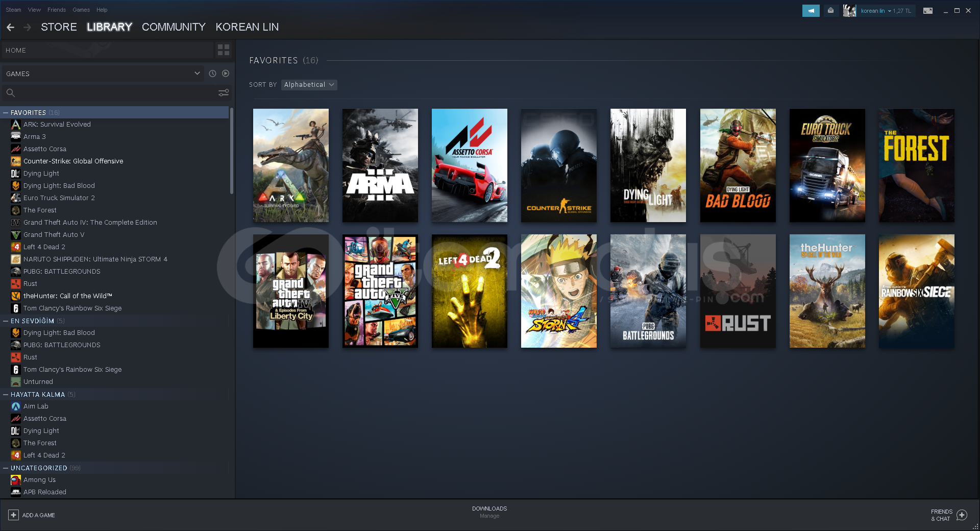Click the forward navigation arrow
This screenshot has width=980, height=531.
[x=28, y=27]
